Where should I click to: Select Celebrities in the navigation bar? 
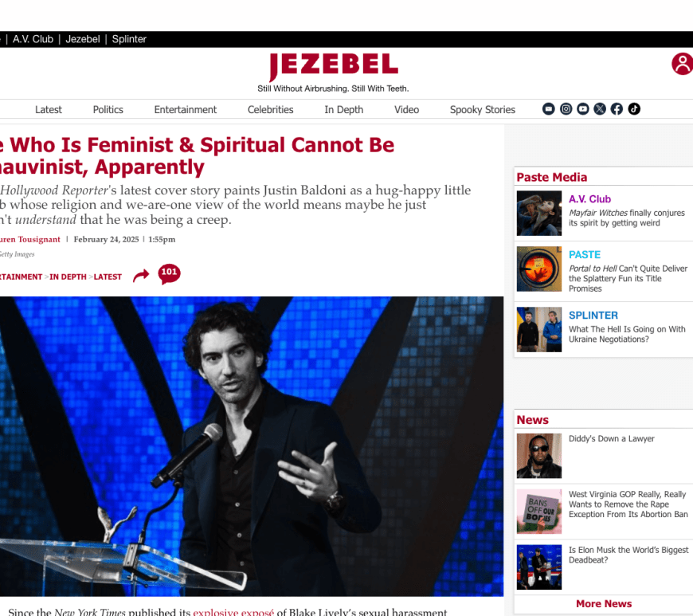click(271, 110)
